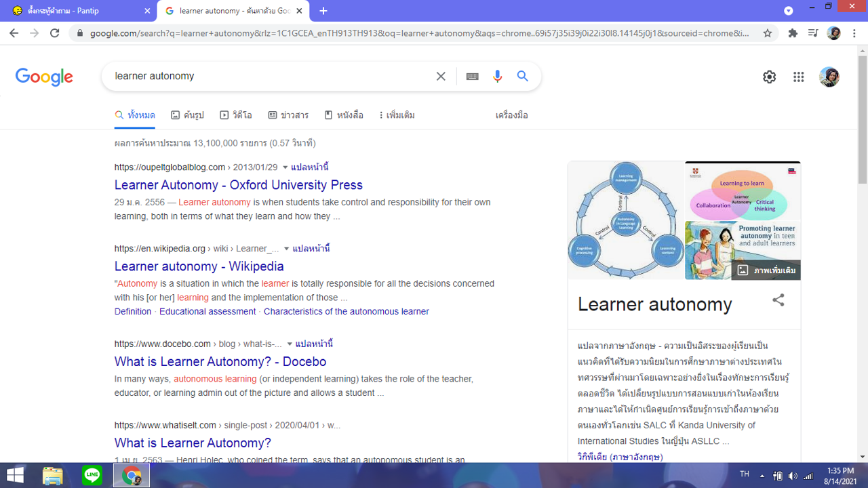Switch to ค้นรูป image results
Viewport: 868px width, 488px height.
point(187,115)
